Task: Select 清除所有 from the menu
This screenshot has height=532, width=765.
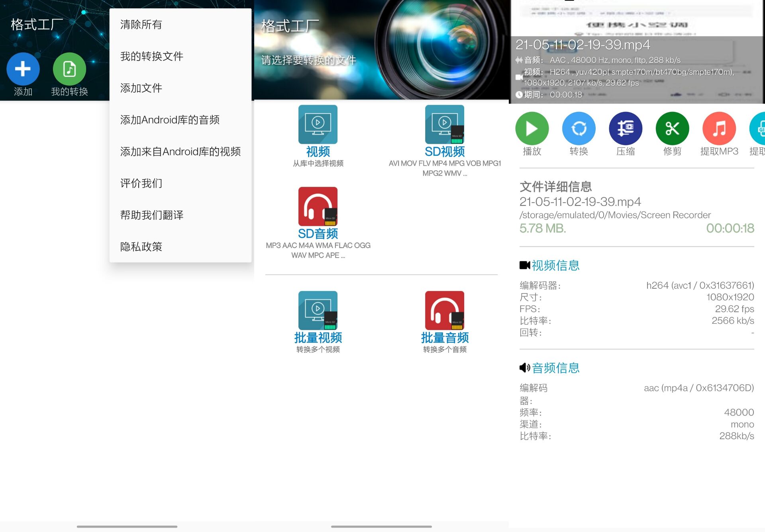Action: (x=141, y=25)
